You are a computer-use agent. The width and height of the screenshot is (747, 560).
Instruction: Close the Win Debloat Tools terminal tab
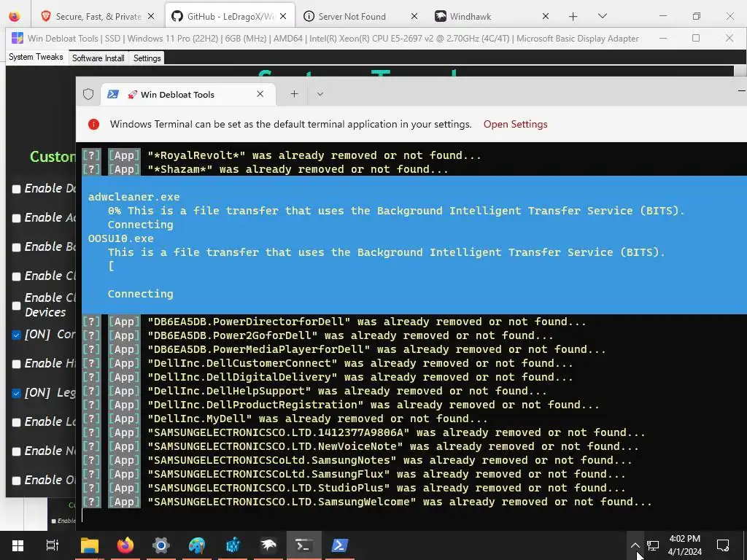click(260, 94)
